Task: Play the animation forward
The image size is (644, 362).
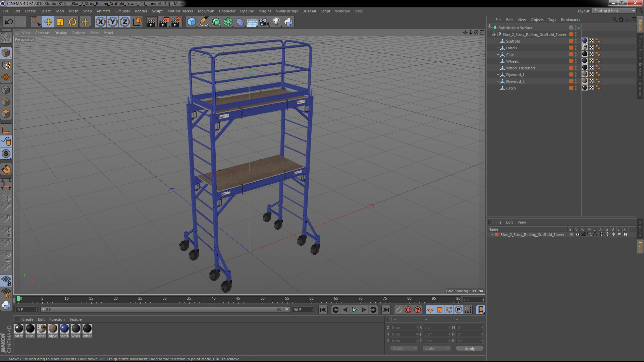Action: (x=354, y=310)
